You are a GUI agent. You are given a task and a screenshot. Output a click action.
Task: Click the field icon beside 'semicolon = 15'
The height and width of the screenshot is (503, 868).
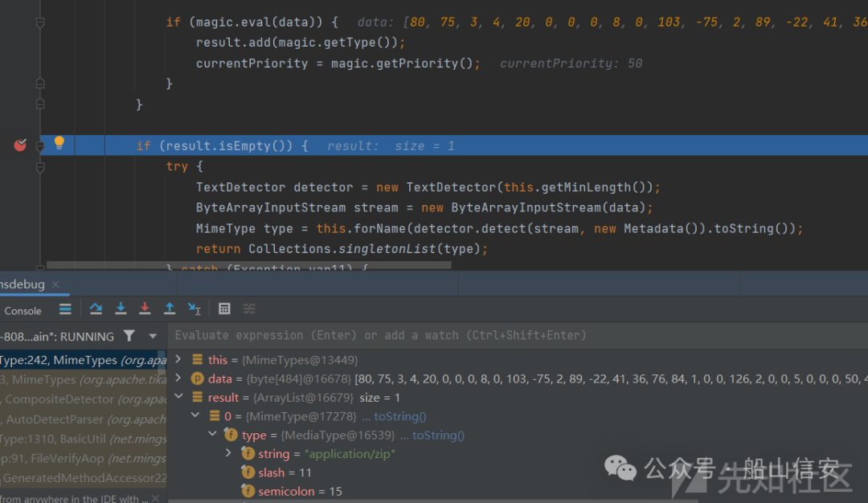point(248,491)
